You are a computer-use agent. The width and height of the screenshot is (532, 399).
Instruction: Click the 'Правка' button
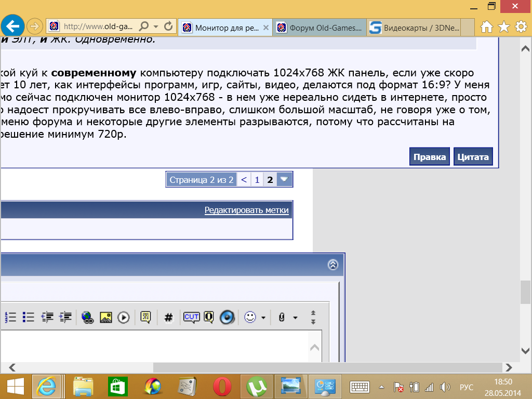[x=430, y=156]
